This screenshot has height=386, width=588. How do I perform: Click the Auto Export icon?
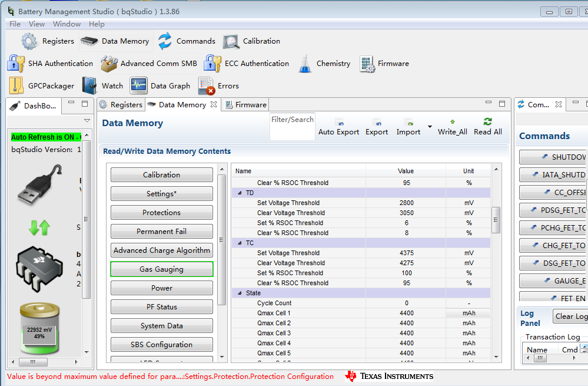point(340,122)
